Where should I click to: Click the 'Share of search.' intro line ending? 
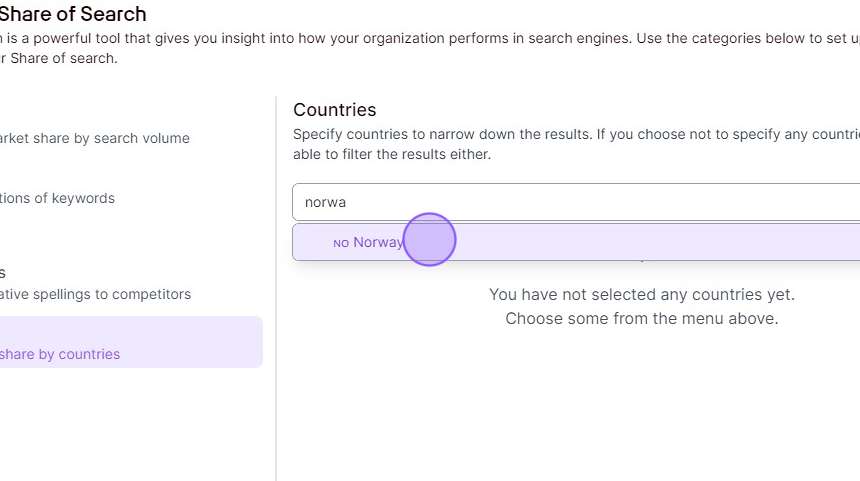click(59, 58)
